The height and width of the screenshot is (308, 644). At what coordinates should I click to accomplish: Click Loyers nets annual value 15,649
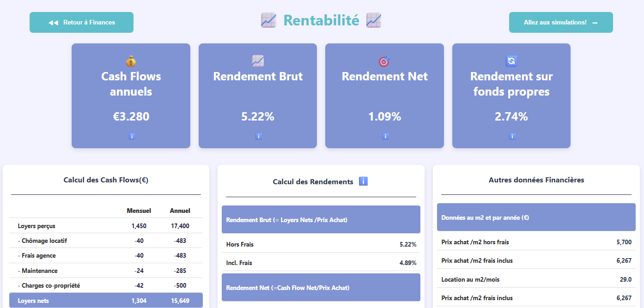(x=180, y=301)
